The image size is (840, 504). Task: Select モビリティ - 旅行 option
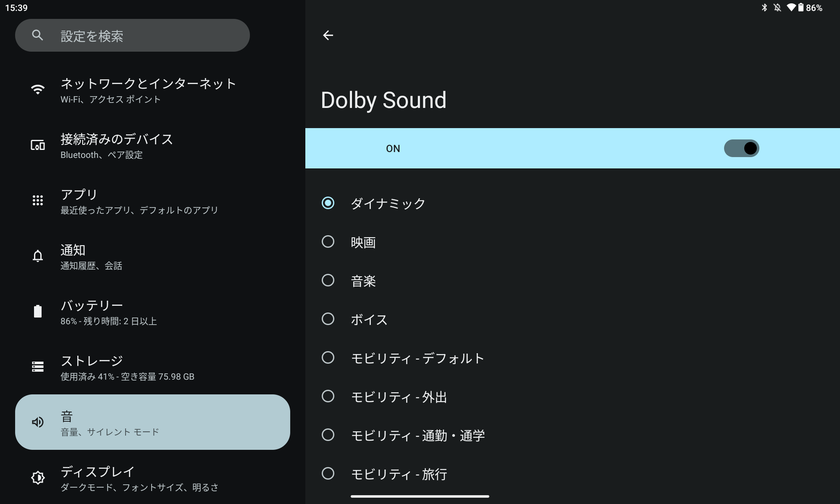[x=328, y=473]
